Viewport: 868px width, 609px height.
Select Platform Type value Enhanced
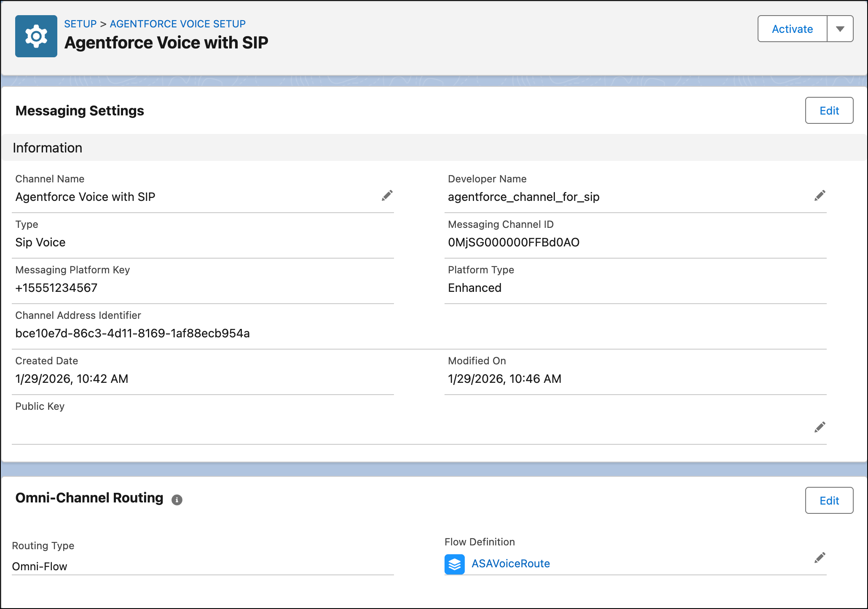click(474, 288)
